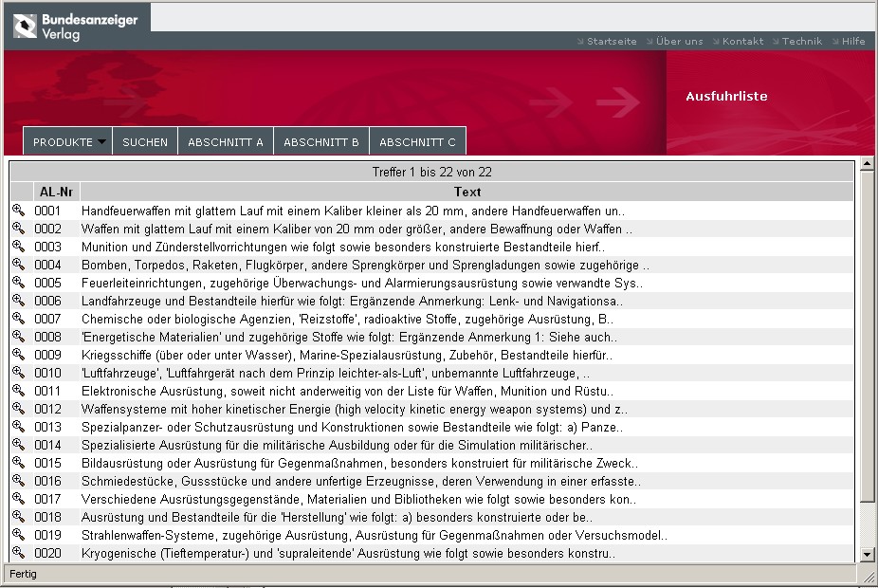Select 'Spezialisierte Ausrüstung' row text
Image resolution: width=878 pixels, height=588 pixels.
(x=337, y=445)
